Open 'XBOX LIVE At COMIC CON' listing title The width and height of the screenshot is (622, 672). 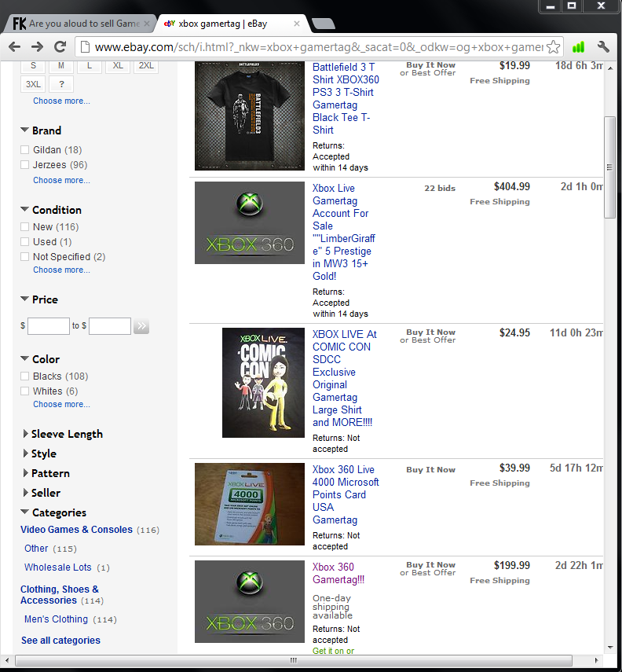(x=345, y=378)
